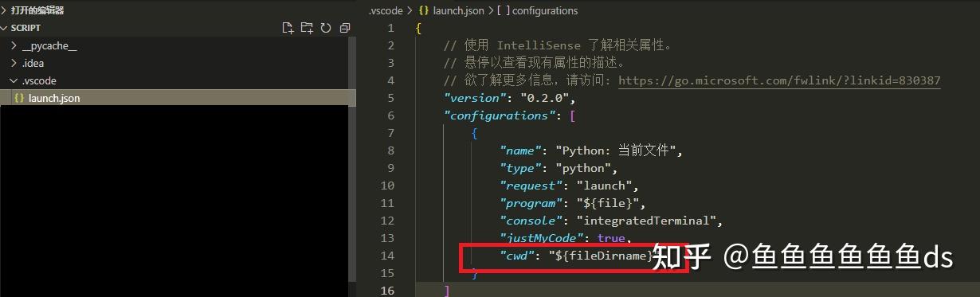Click the New File icon in explorer
The height and width of the screenshot is (297, 980).
tap(288, 28)
